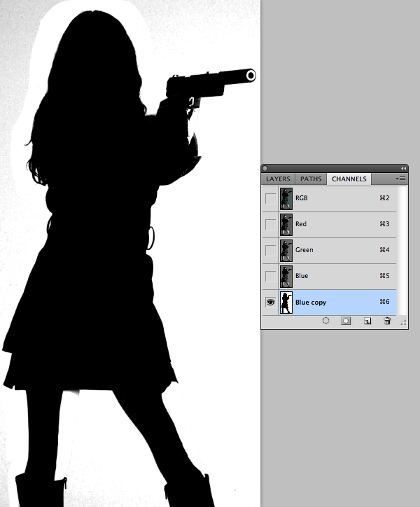420x507 pixels.
Task: Switch to the Paths tab
Action: (x=311, y=179)
